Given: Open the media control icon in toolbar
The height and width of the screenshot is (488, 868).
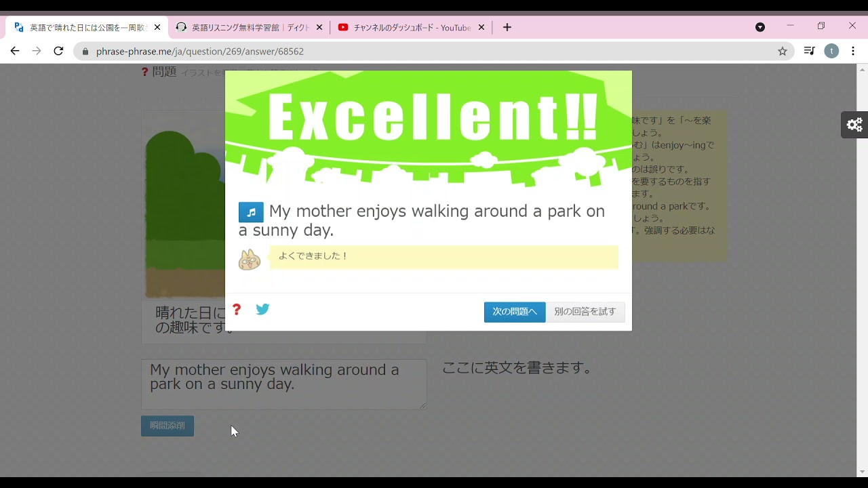Looking at the screenshot, I should click(x=809, y=51).
